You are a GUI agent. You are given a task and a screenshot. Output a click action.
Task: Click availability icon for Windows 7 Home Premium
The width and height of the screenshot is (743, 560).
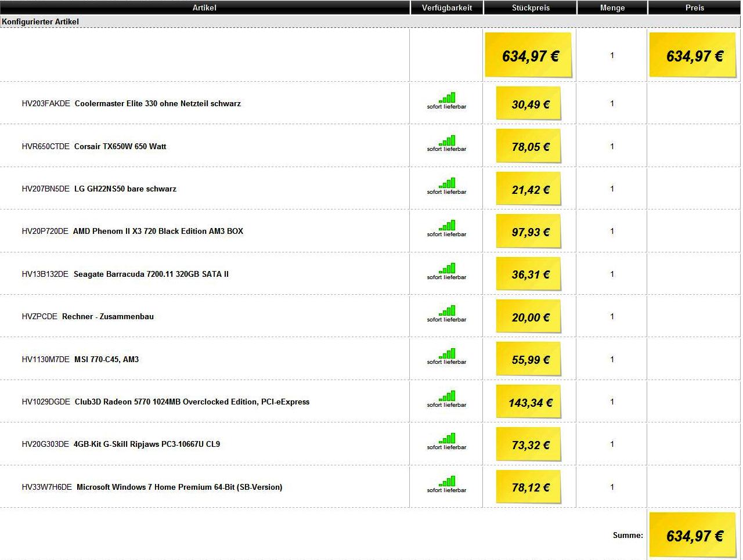pos(447,481)
